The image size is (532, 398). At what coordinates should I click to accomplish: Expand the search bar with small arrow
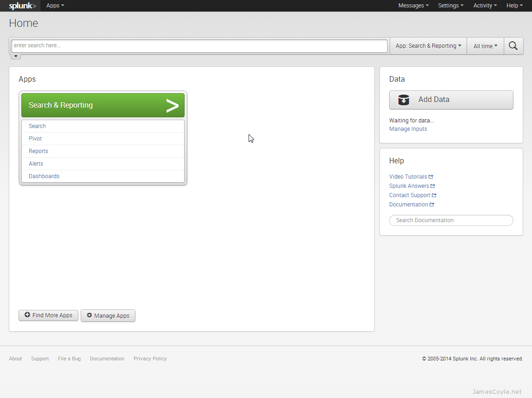click(16, 56)
